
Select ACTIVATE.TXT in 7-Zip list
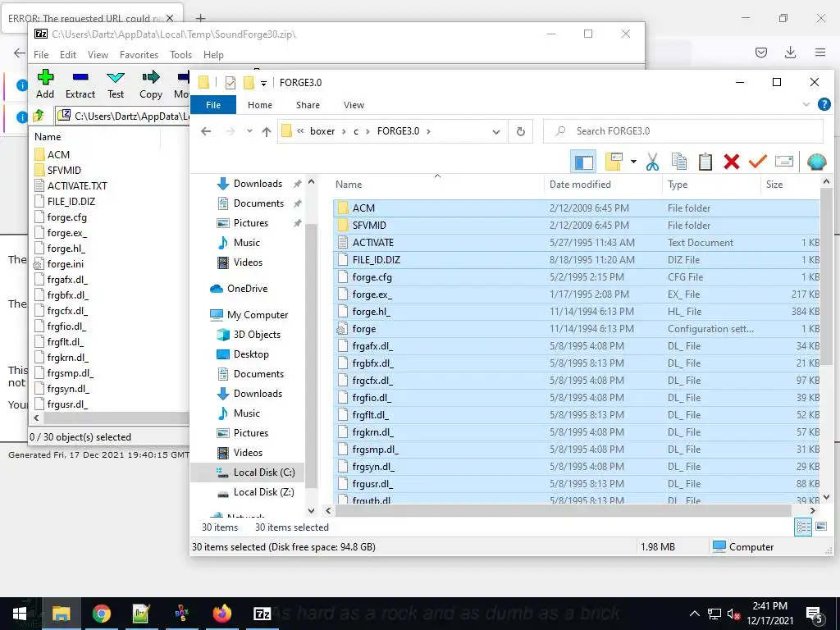(x=77, y=186)
